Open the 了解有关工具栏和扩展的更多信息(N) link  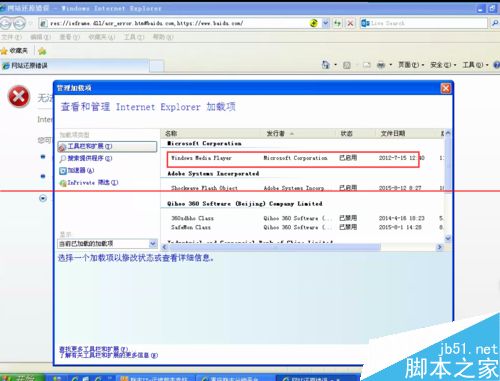[108, 355]
